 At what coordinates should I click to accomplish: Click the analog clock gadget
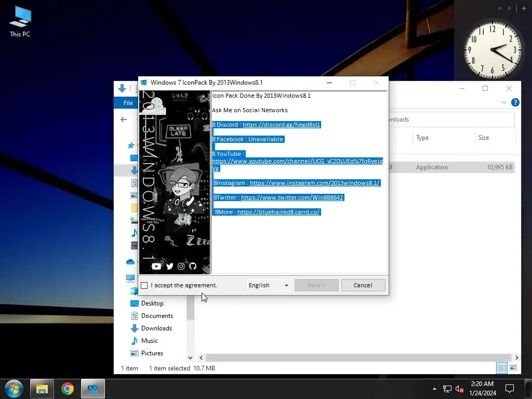pos(493,50)
